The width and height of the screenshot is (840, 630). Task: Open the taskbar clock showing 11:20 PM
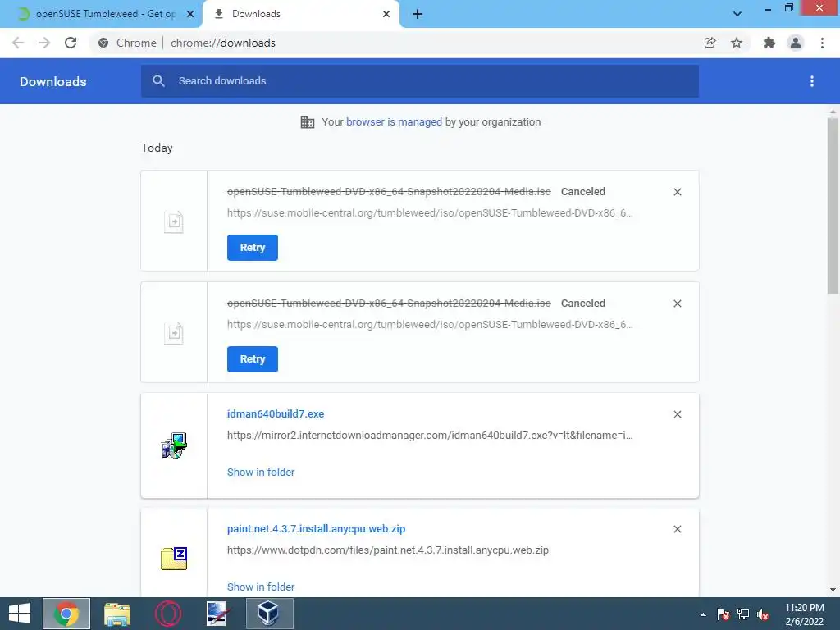[804, 614]
